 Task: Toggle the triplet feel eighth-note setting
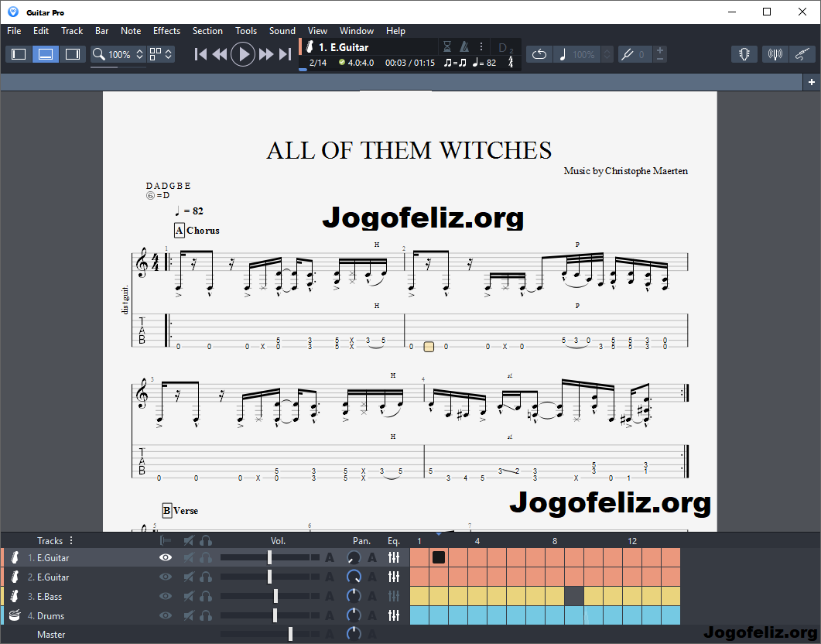click(455, 63)
